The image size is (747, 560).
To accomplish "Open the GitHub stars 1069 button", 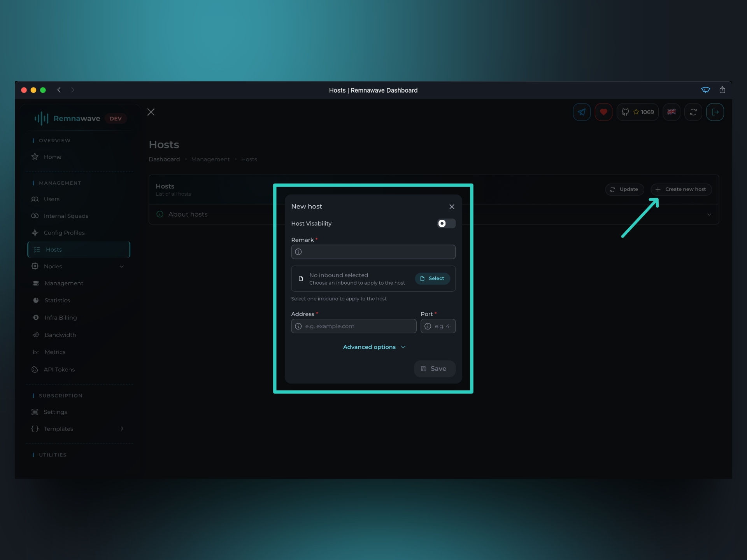I will 637,112.
